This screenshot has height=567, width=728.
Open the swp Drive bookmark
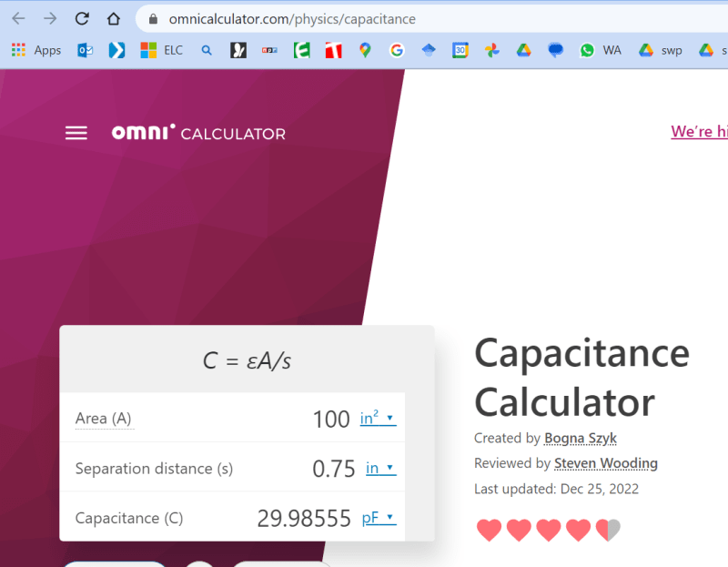click(661, 50)
